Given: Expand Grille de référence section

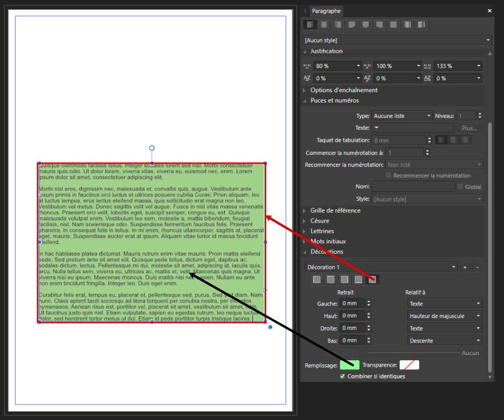Looking at the screenshot, I should pos(304,211).
